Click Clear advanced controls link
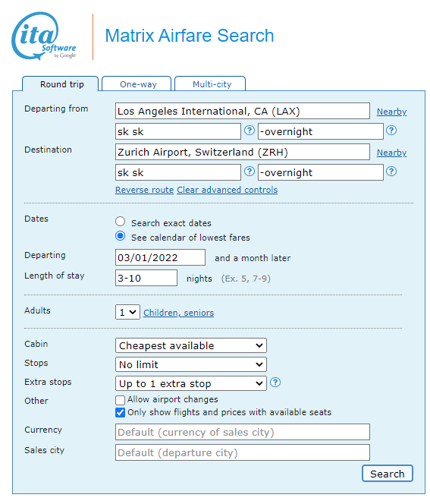The height and width of the screenshot is (504, 430). point(228,190)
